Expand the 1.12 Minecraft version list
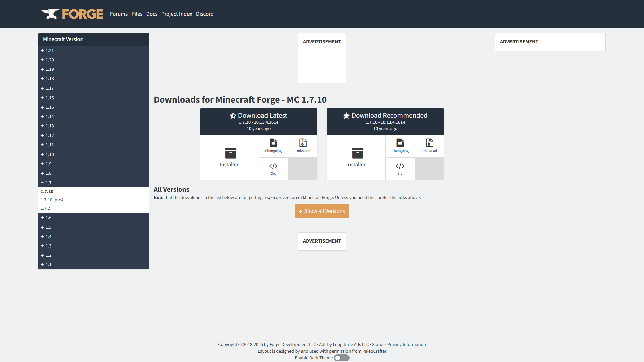Viewport: 644px width, 362px height. point(47,136)
